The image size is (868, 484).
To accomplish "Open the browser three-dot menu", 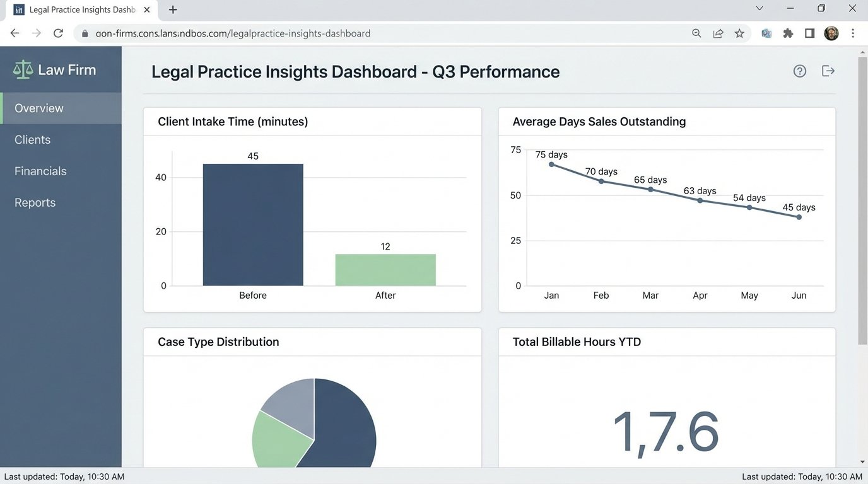I will tap(853, 33).
